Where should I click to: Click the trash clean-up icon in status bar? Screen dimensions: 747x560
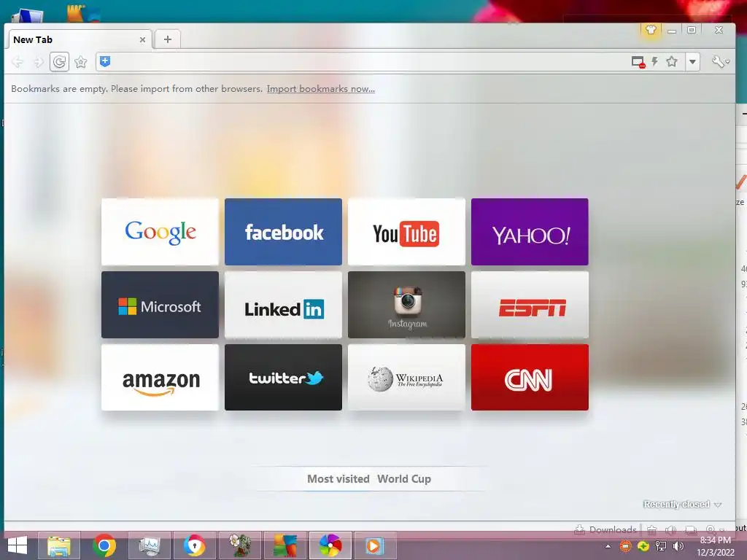pyautogui.click(x=651, y=529)
